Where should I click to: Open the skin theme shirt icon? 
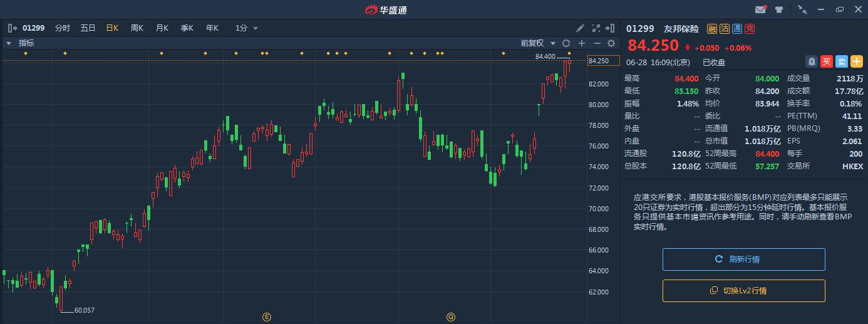(x=779, y=9)
